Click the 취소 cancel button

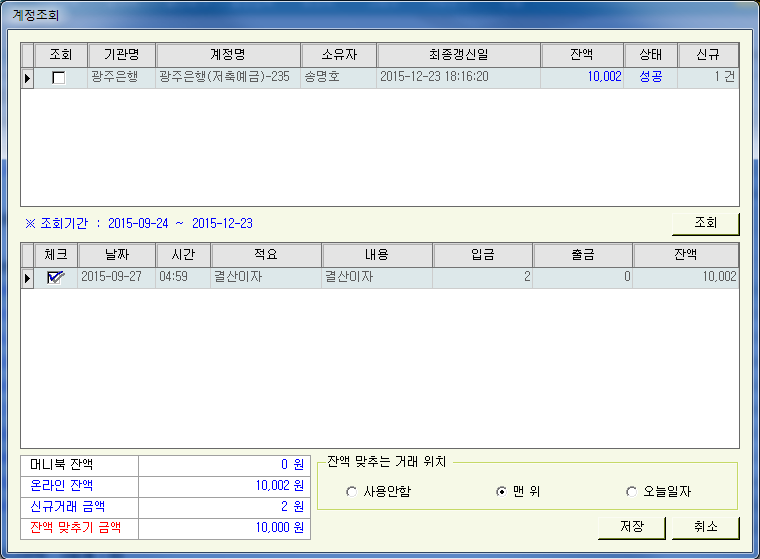705,527
